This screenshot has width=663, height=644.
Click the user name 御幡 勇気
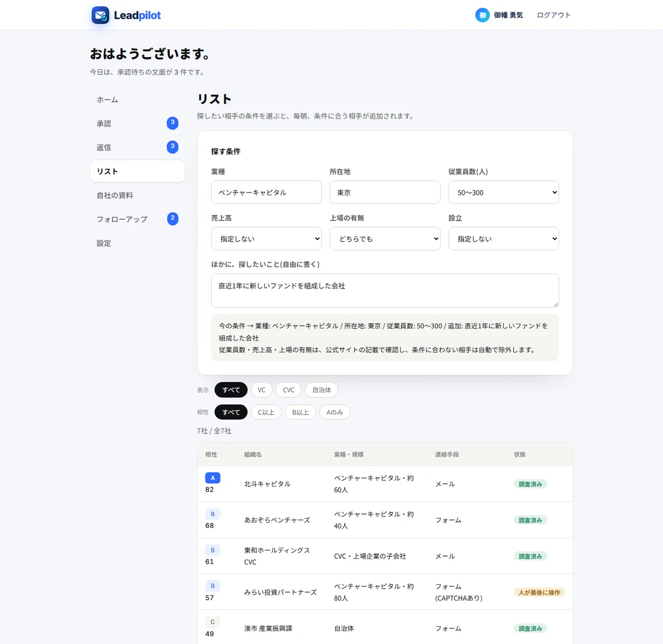508,15
